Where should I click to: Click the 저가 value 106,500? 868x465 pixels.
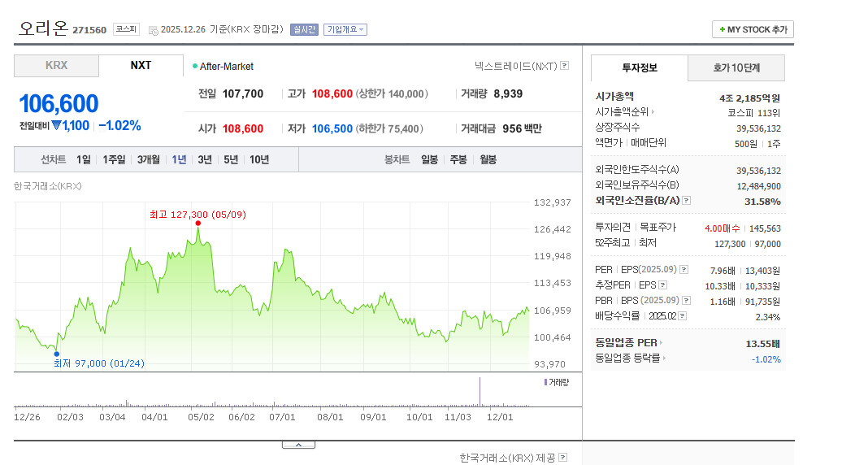332,128
